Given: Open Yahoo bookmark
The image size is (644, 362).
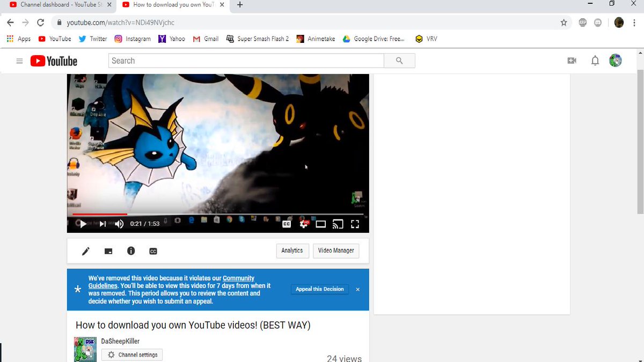Looking at the screenshot, I should pyautogui.click(x=172, y=39).
